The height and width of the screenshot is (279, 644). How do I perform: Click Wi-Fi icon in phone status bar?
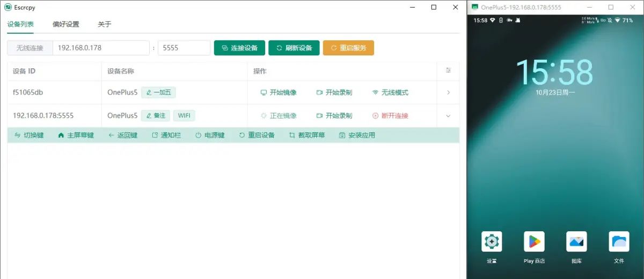click(617, 20)
